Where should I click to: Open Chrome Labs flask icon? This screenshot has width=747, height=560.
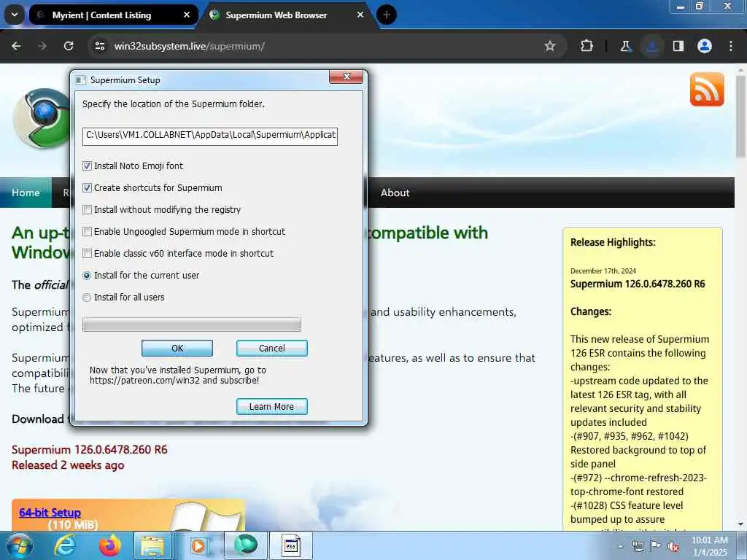point(625,46)
